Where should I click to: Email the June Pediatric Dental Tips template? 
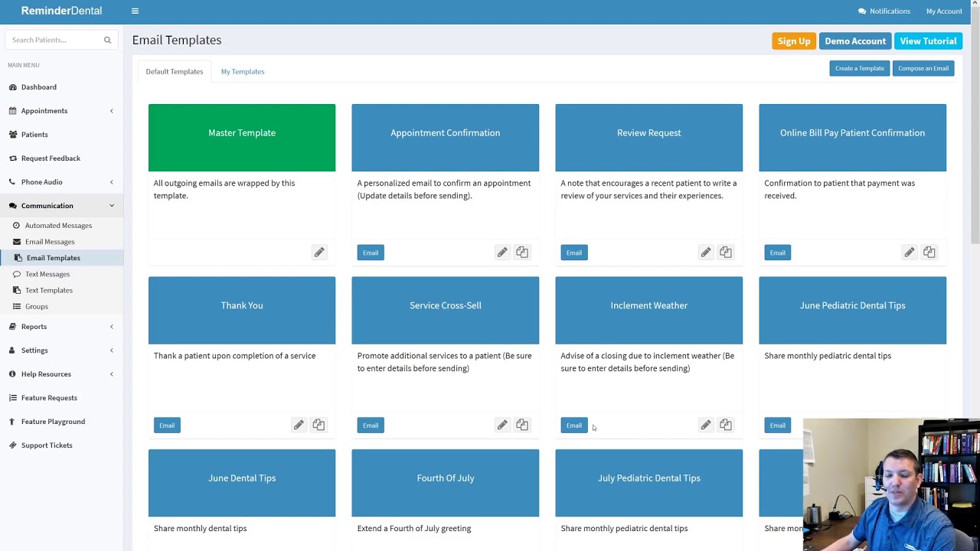click(x=778, y=425)
